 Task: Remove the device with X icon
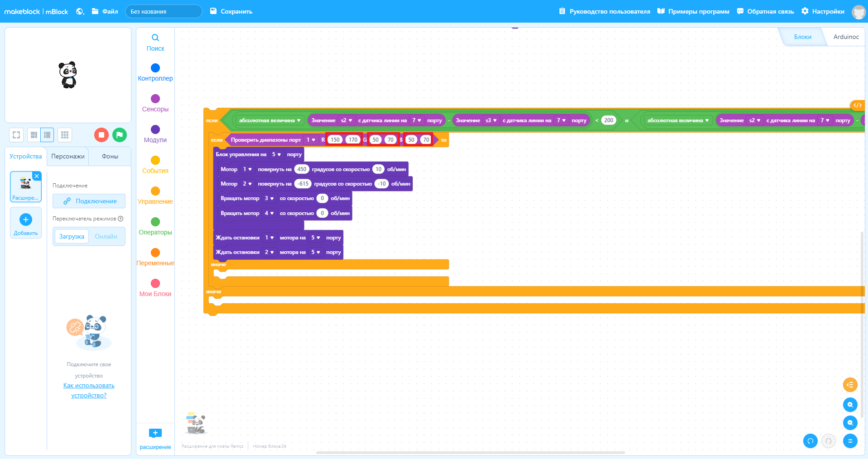coord(37,176)
